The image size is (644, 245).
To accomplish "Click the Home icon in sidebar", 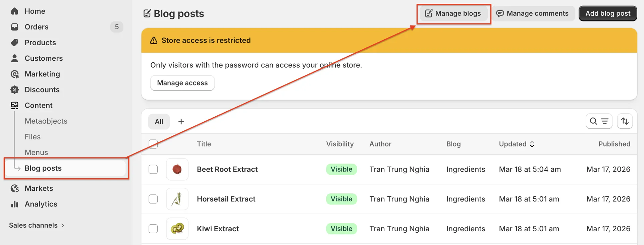I will [14, 11].
